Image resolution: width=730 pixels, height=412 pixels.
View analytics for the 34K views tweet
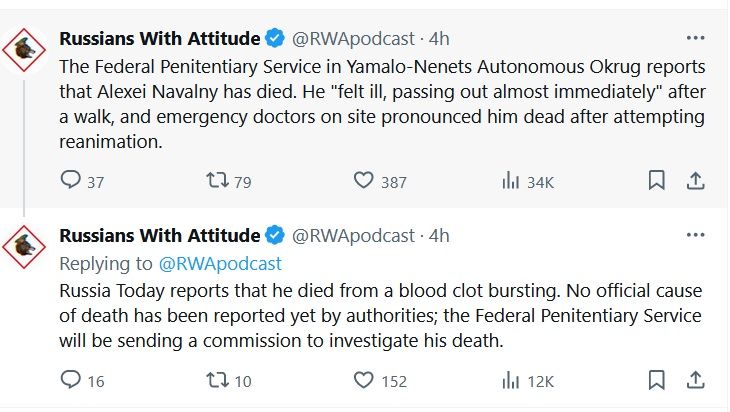511,181
